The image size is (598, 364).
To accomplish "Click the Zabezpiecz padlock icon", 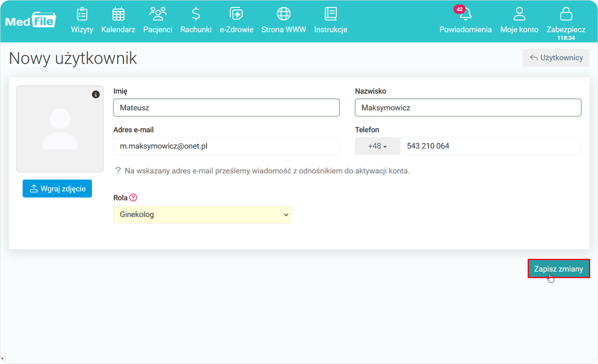I will 566,14.
